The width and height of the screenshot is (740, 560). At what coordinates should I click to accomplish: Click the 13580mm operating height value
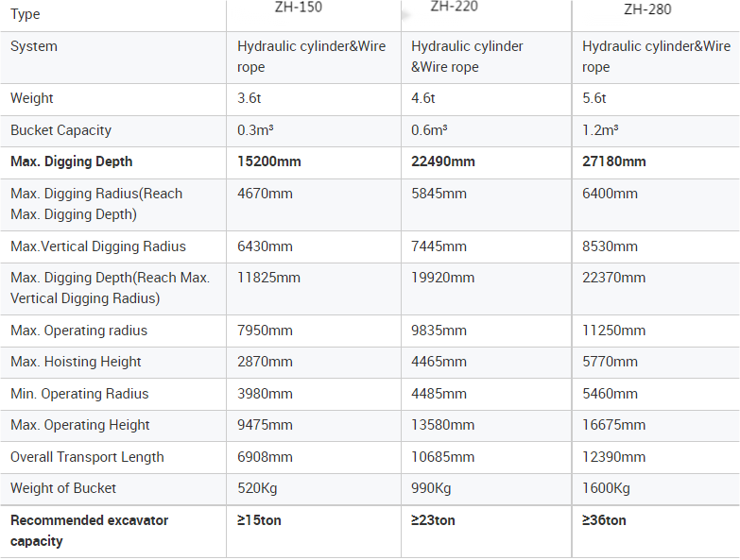(x=442, y=425)
